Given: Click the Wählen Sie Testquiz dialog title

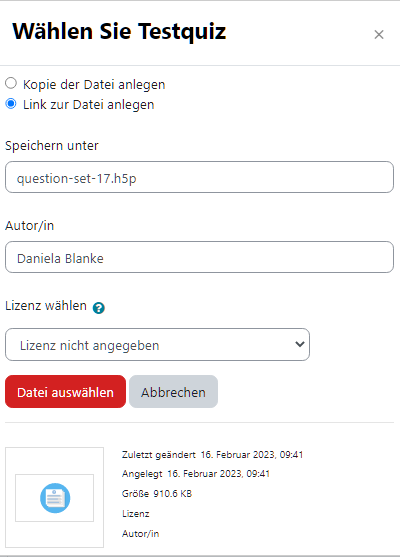Looking at the screenshot, I should [119, 32].
